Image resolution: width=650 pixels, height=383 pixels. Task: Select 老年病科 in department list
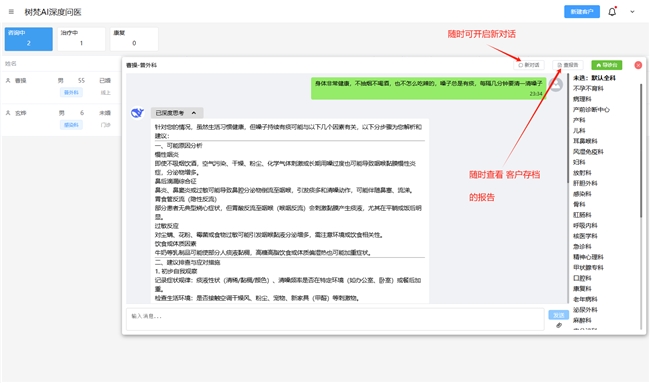pos(585,299)
